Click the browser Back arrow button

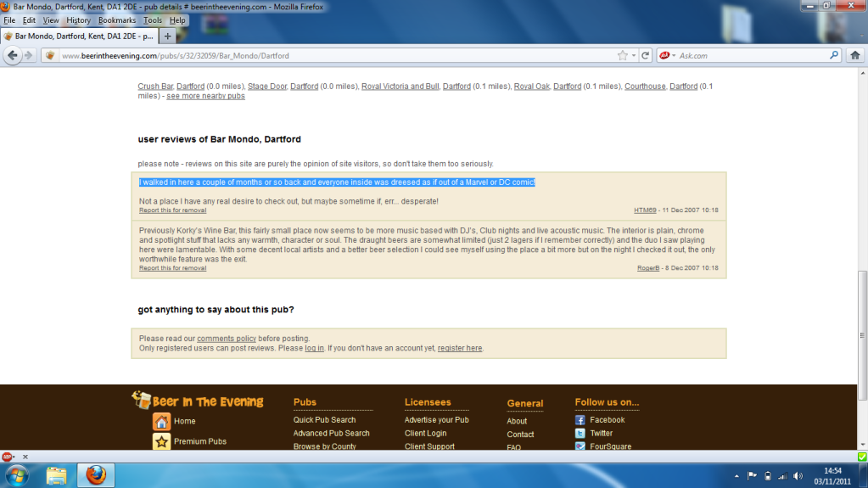(x=12, y=55)
